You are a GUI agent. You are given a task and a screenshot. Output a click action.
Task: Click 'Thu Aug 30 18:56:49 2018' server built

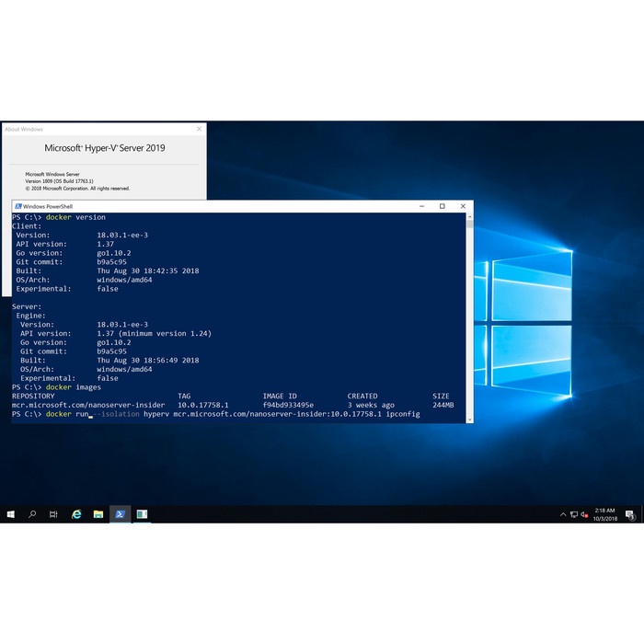(148, 361)
